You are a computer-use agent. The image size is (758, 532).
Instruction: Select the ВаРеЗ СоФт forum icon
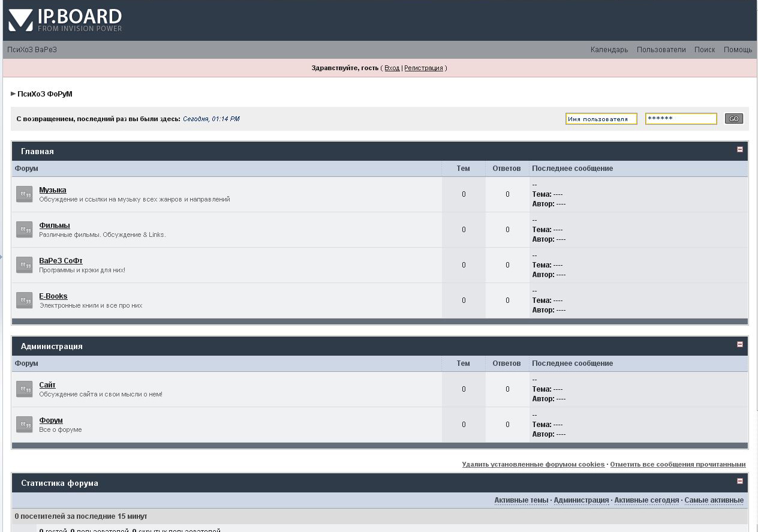click(24, 265)
